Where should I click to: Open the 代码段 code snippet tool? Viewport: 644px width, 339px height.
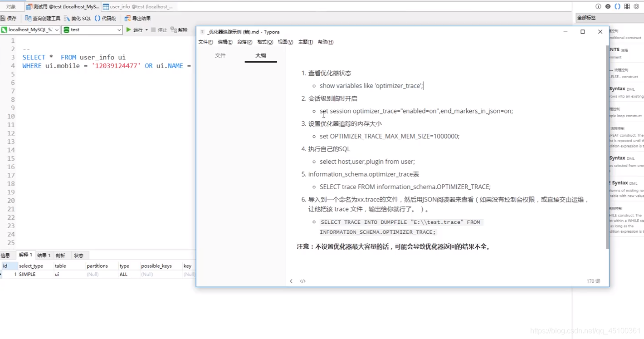coord(105,18)
